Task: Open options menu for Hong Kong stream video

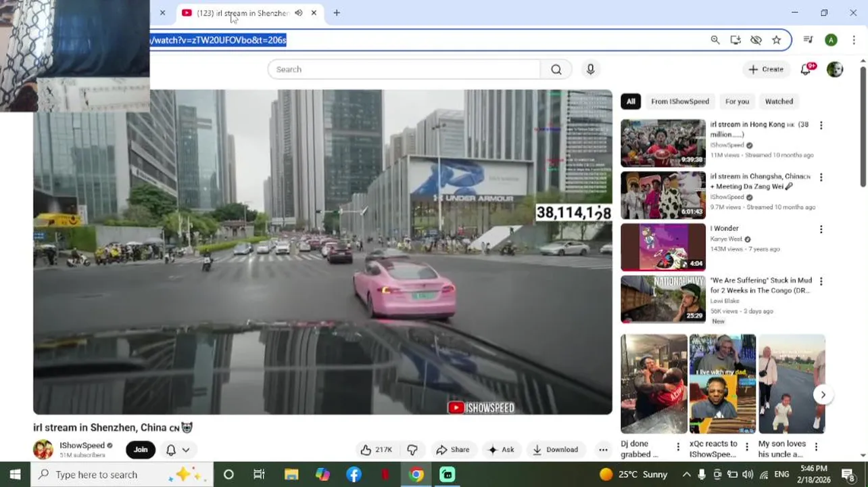Action: [x=821, y=126]
